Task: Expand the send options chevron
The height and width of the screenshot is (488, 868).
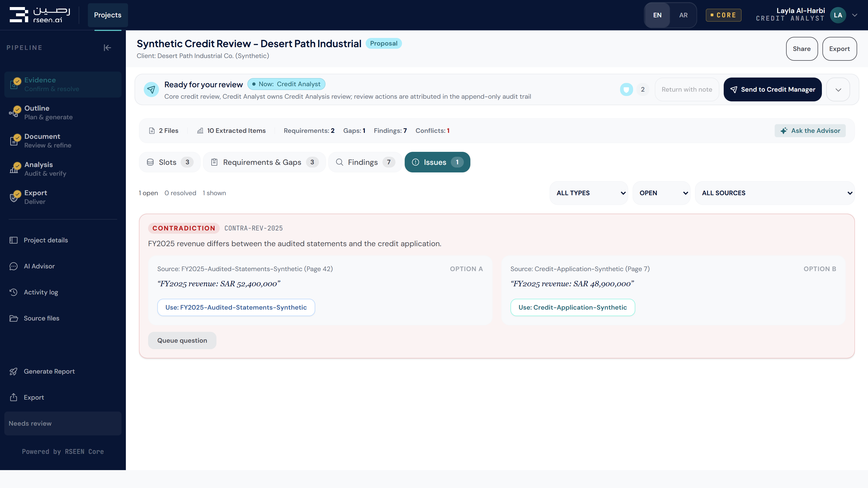Action: (x=838, y=89)
